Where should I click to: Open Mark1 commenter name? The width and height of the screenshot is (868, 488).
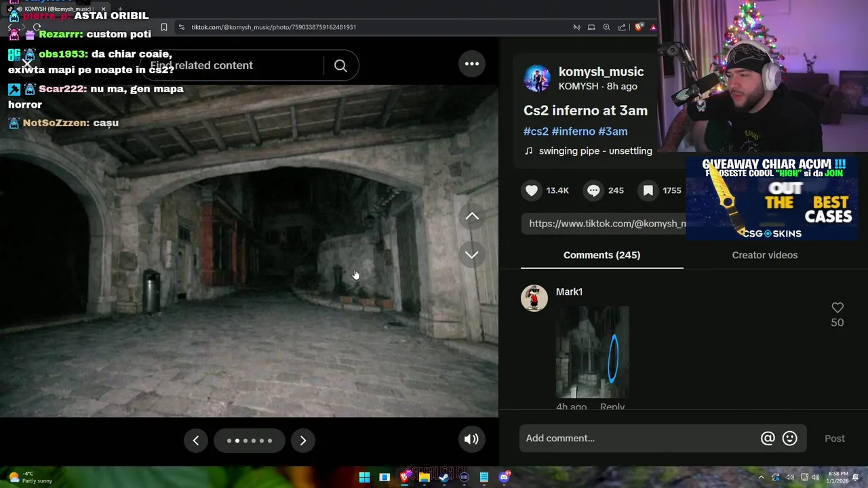pyautogui.click(x=569, y=291)
